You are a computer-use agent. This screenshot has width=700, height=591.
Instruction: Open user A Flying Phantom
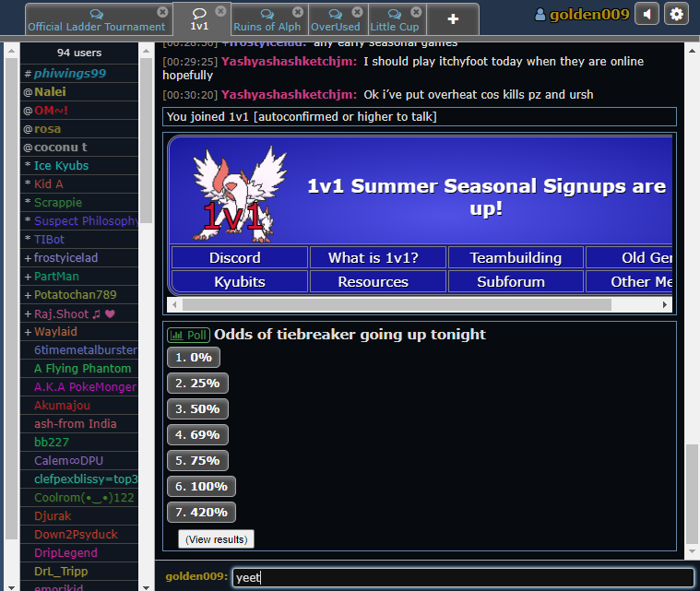point(79,368)
